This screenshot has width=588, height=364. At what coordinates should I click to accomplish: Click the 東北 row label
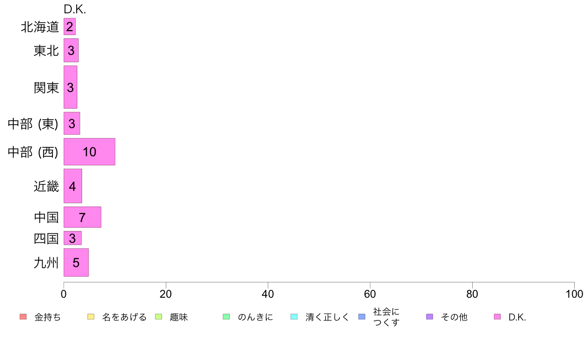point(46,50)
